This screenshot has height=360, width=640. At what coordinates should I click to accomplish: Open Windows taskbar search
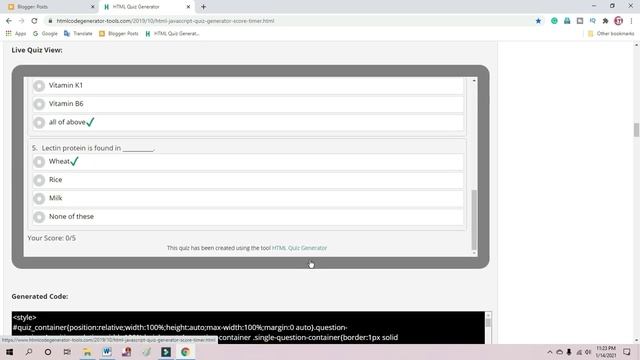click(x=29, y=352)
